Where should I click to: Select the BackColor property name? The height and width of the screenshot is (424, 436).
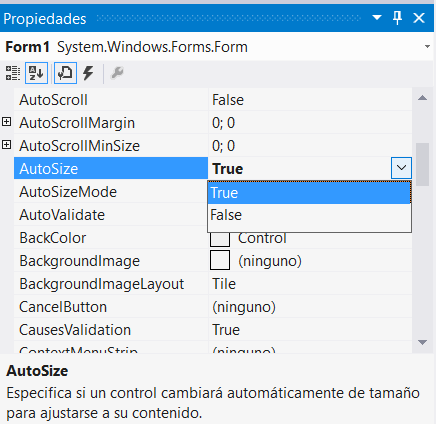click(x=53, y=238)
